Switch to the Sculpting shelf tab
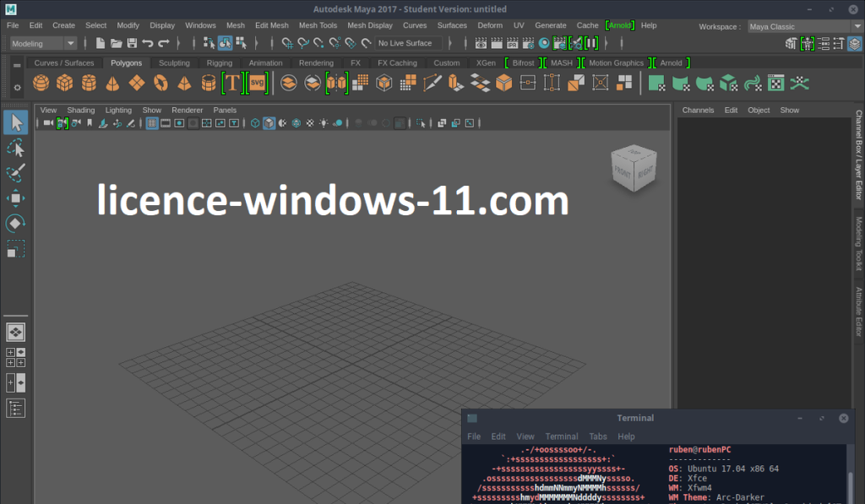Viewport: 865px width, 504px height. click(174, 63)
